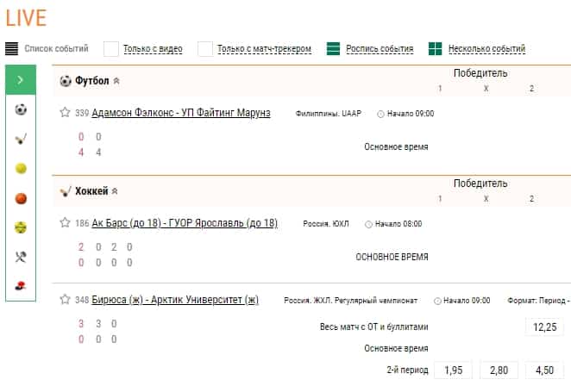Enable the 'Только с матч-трекером' checkbox
The height and width of the screenshot is (392, 571).
tap(205, 49)
